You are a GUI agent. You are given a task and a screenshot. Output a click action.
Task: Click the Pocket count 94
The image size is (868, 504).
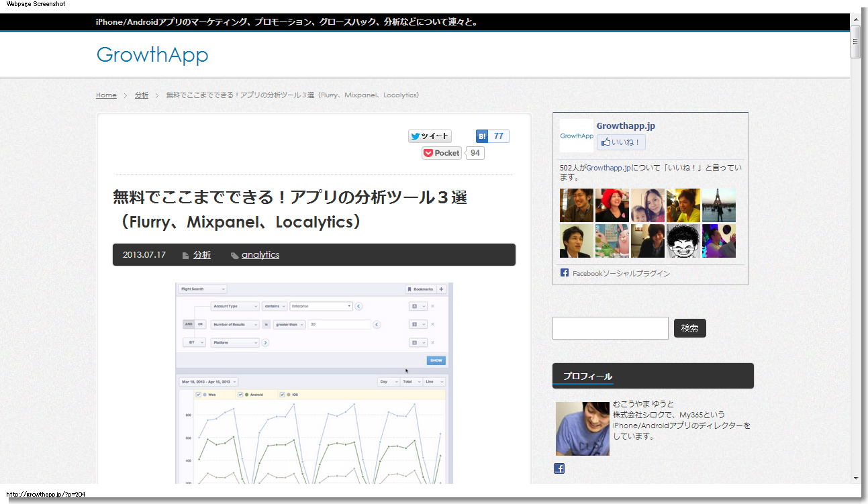coord(475,153)
